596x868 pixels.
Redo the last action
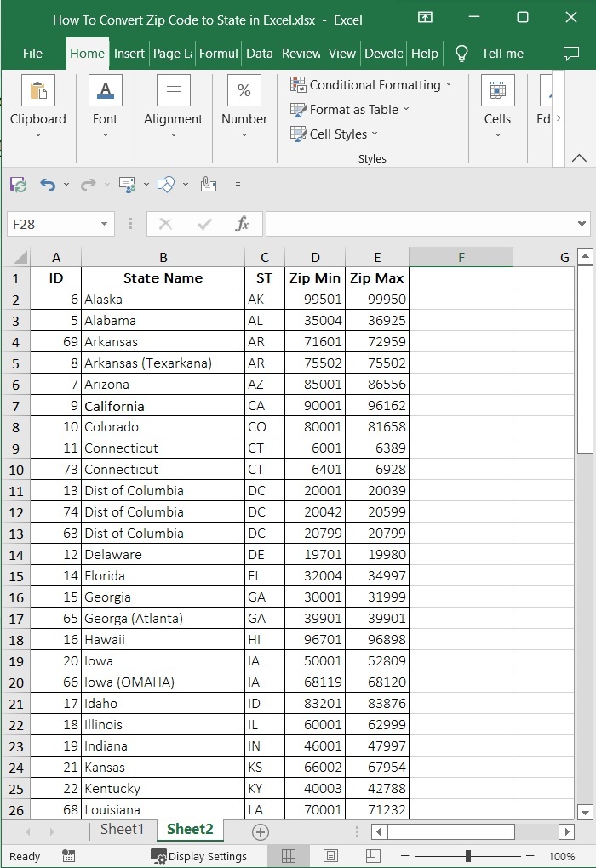[88, 185]
